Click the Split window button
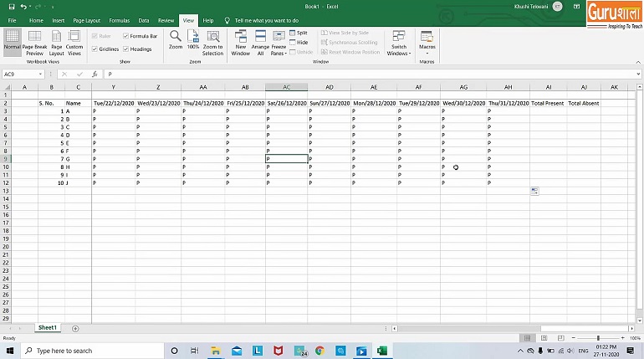 click(298, 33)
